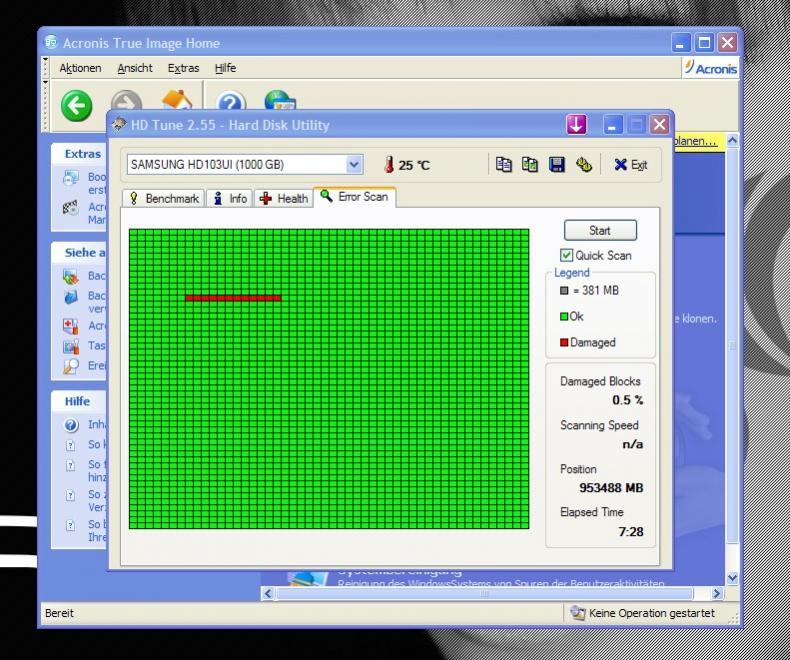Viewport: 790px width, 660px height.
Task: Click the magnifier log icon in sidebar
Action: (71, 366)
